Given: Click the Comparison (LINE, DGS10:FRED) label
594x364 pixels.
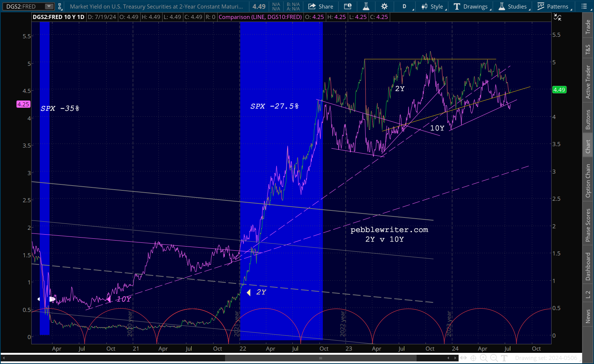Looking at the screenshot, I should coord(260,17).
